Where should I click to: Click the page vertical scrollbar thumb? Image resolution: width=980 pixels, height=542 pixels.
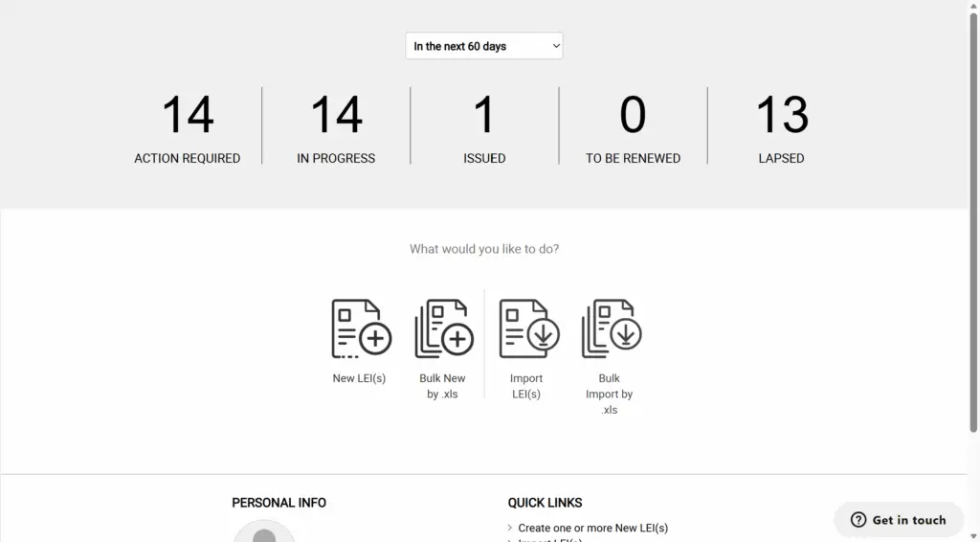point(973,222)
